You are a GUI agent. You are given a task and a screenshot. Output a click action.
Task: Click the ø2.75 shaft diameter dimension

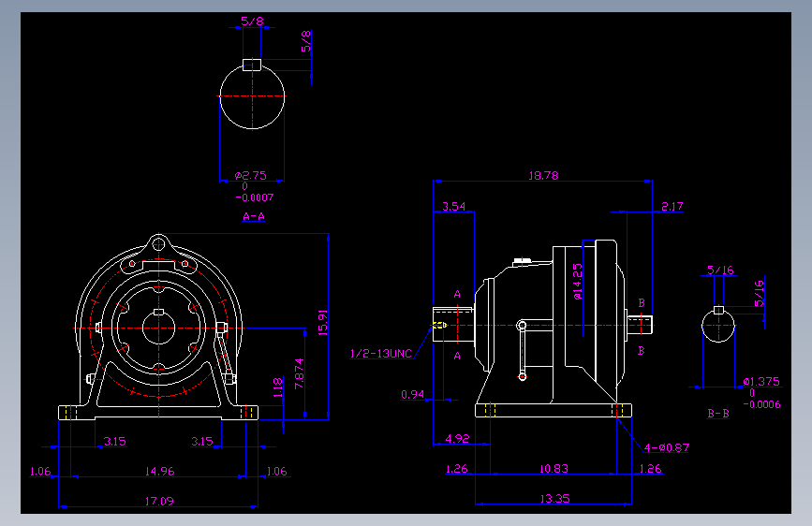pos(251,176)
